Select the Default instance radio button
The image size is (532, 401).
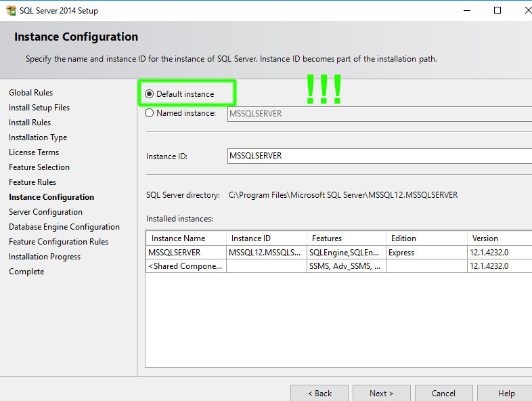pos(150,94)
